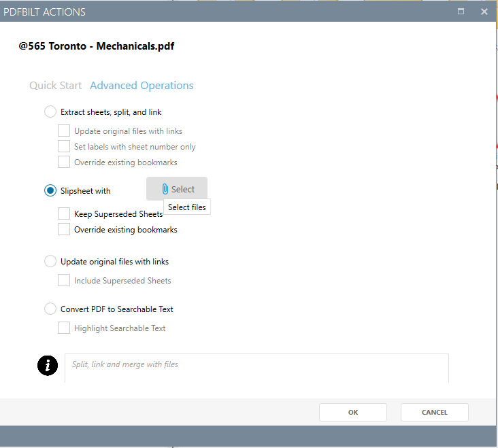Click the Select button with paperclip icon

pos(177,189)
